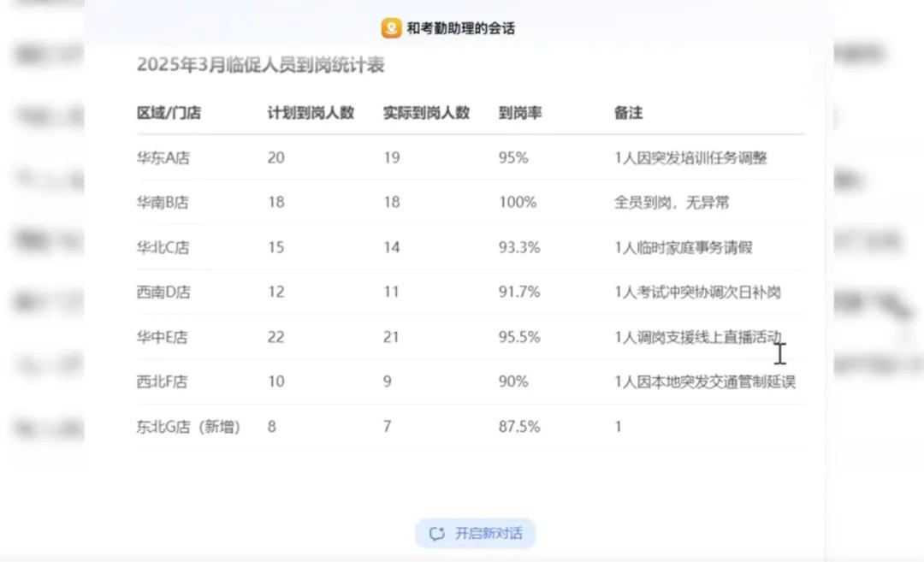Click the 全员到岗，无异常 remark cell
Image resolution: width=924 pixels, height=562 pixels.
point(672,203)
